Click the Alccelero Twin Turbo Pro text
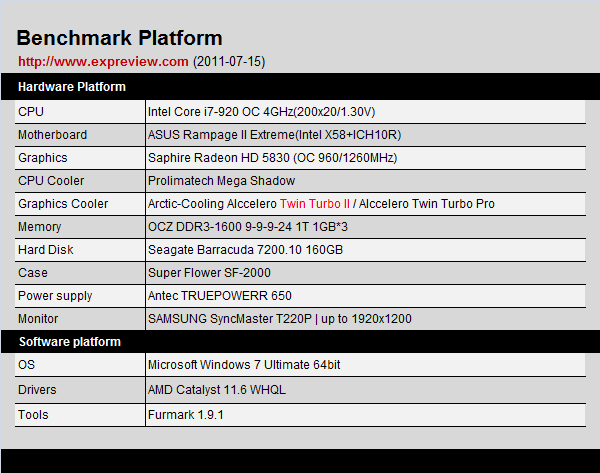 [x=426, y=204]
